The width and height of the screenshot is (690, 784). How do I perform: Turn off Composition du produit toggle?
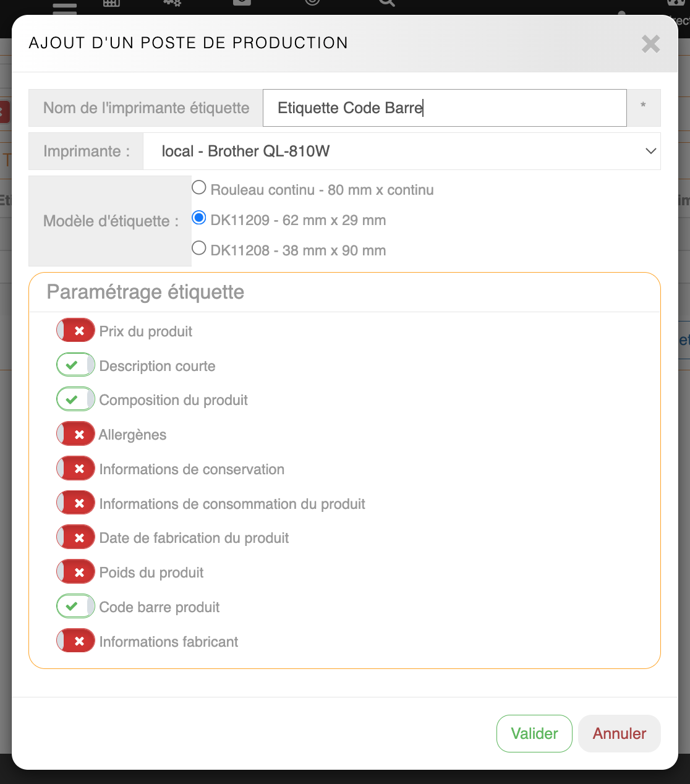pos(75,400)
